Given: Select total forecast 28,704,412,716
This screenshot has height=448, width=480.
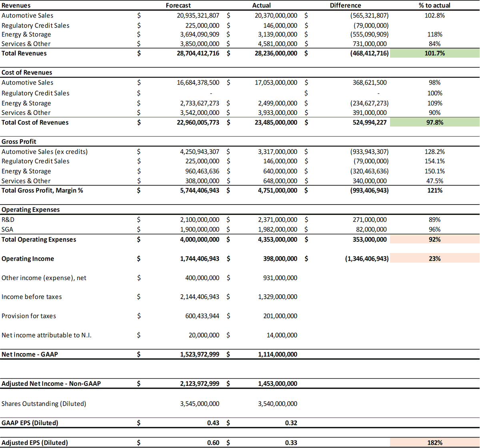Looking at the screenshot, I should (198, 53).
